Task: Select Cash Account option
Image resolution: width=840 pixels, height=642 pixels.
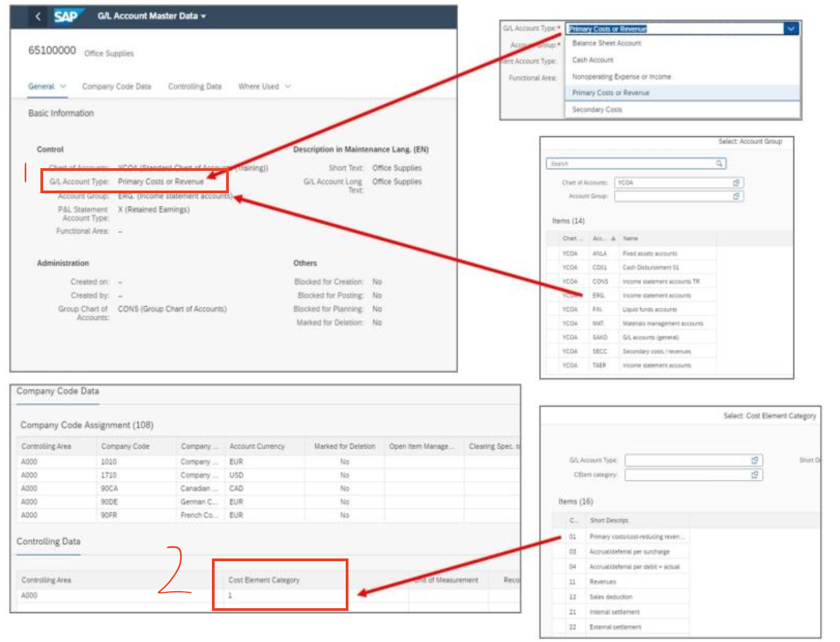Action: point(683,60)
